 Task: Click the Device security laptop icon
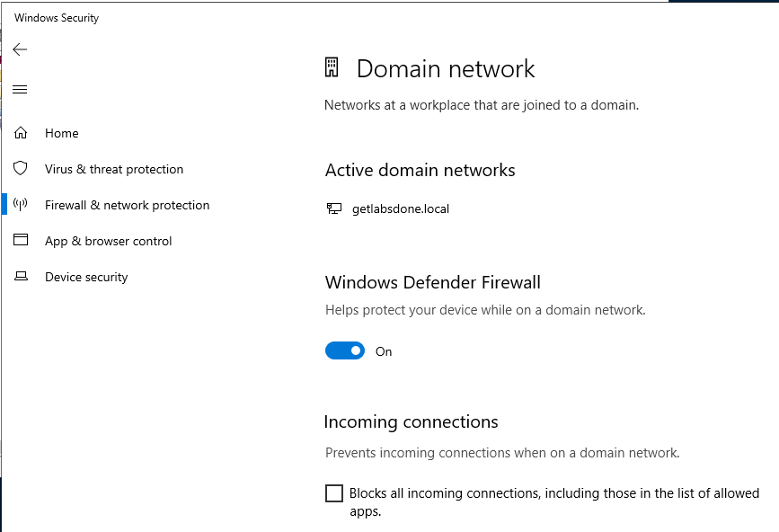tap(21, 276)
